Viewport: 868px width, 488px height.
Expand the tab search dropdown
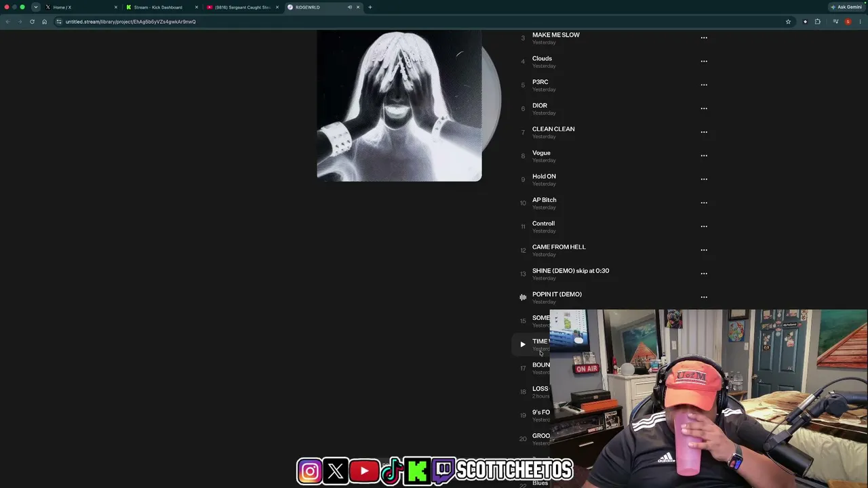[35, 7]
